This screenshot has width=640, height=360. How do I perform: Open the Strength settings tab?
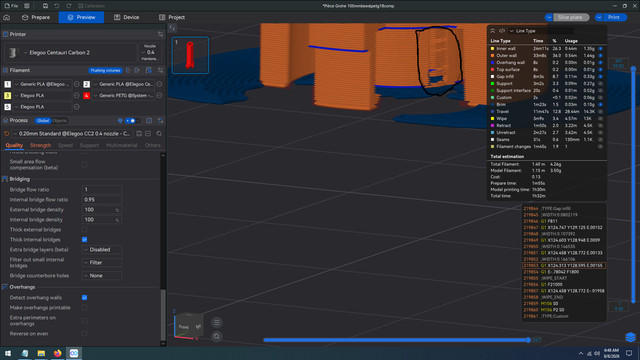[x=40, y=145]
